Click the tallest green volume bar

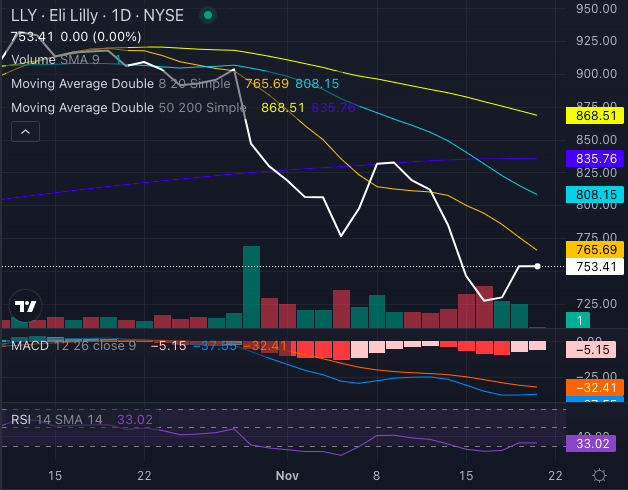click(251, 286)
